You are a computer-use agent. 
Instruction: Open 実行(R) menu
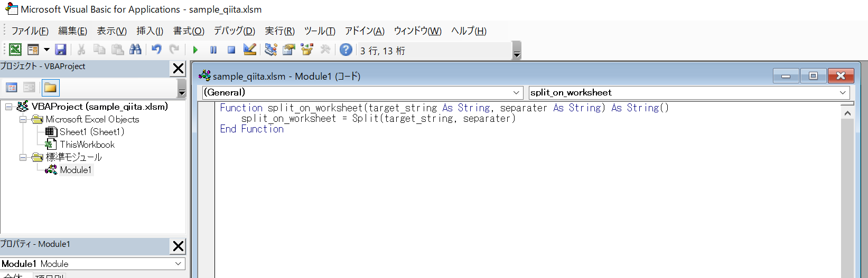tap(279, 31)
